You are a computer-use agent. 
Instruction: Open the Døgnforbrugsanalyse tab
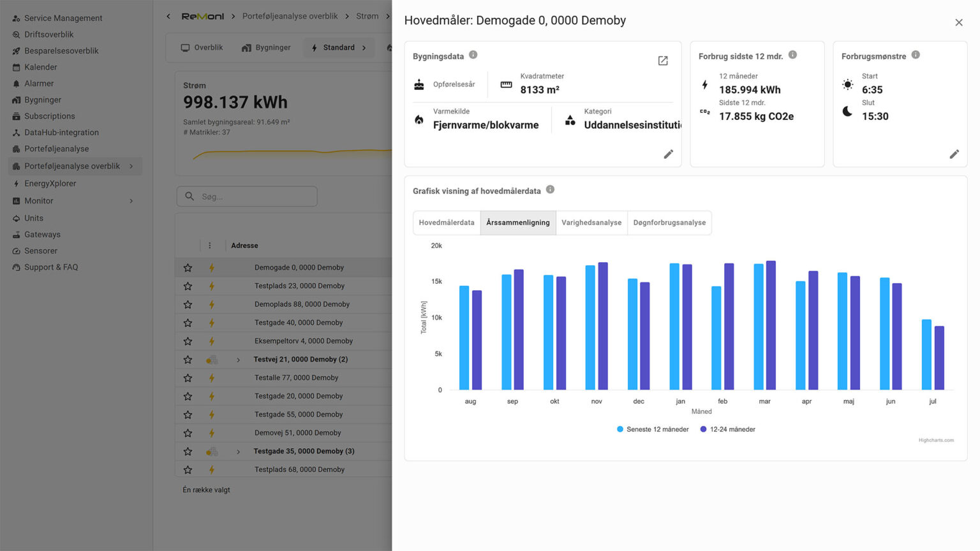[669, 223]
